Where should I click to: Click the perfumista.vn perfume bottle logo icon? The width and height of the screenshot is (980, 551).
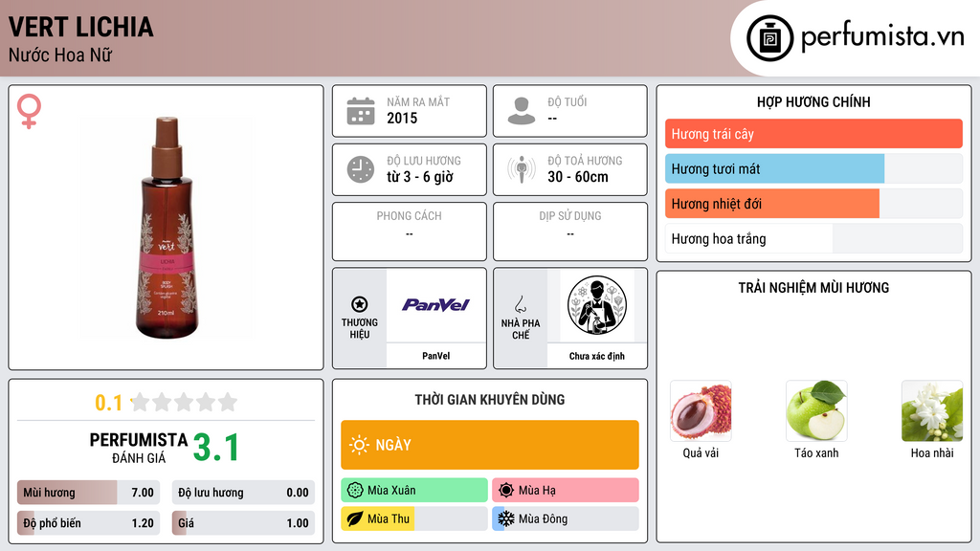coord(769,38)
